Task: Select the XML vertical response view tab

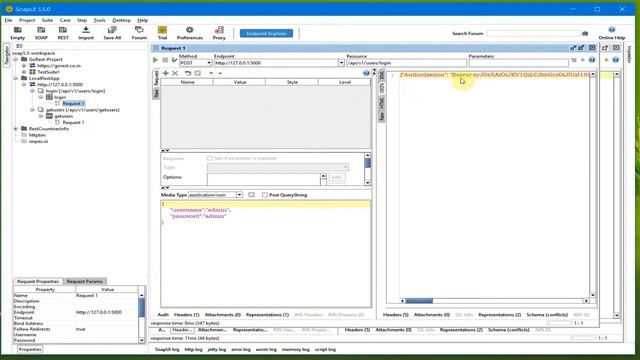Action: pos(382,75)
